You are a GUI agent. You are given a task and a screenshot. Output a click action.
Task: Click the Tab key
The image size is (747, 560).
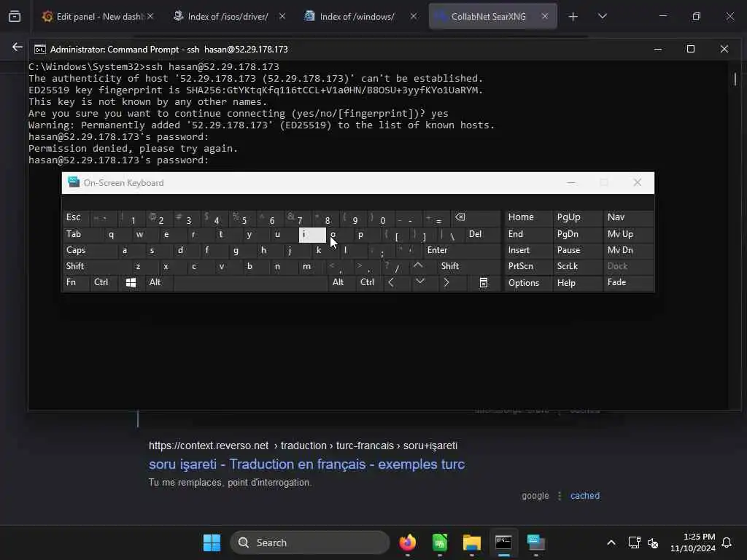(x=82, y=234)
